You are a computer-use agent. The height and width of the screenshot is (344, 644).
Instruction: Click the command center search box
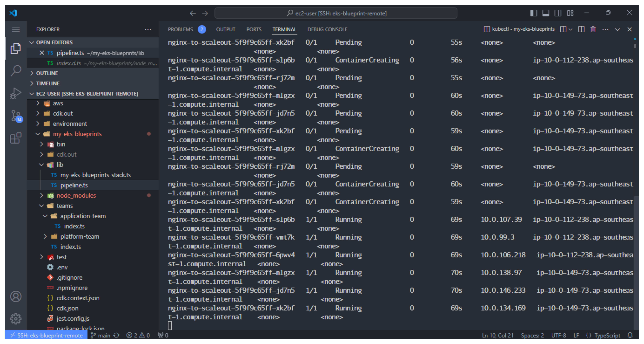(336, 13)
